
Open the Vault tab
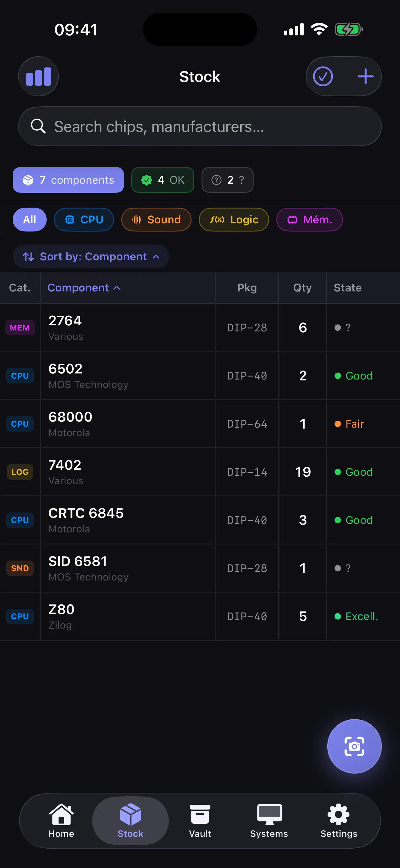(200, 820)
